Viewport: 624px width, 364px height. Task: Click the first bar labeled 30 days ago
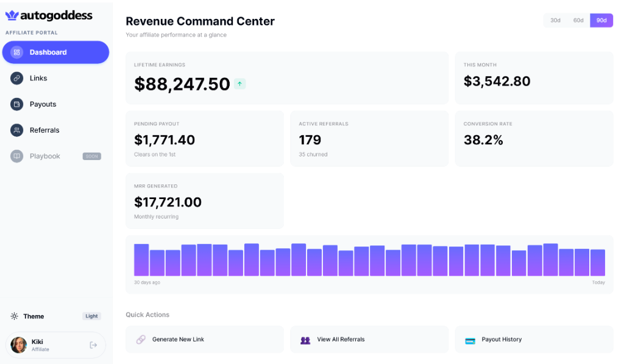click(141, 260)
